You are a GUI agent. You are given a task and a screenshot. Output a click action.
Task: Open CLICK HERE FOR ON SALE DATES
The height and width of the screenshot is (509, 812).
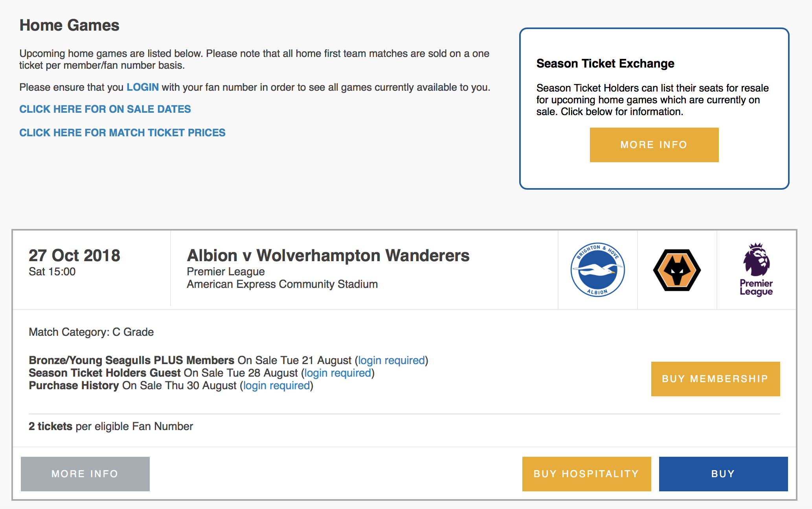pyautogui.click(x=105, y=109)
